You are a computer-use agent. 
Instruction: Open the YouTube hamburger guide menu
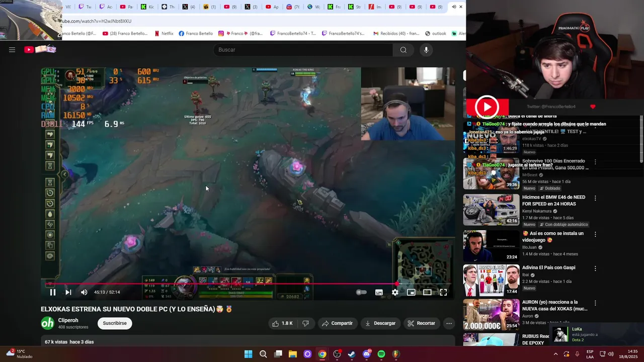(x=12, y=50)
